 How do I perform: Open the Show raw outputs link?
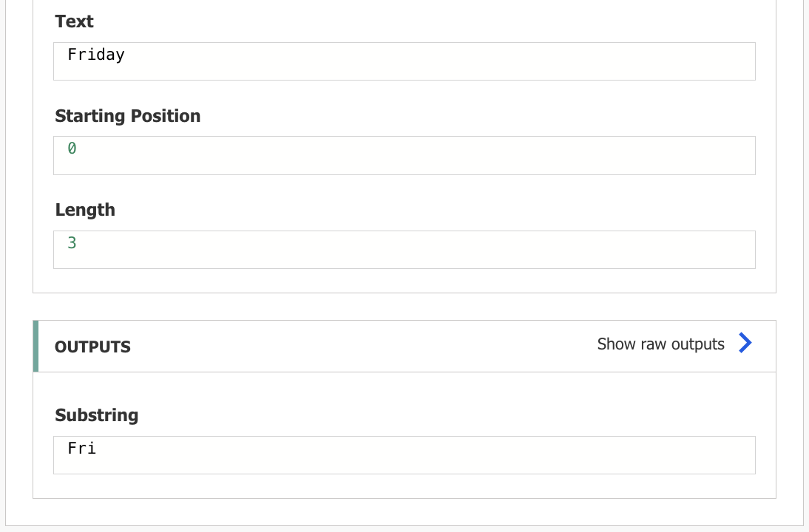pyautogui.click(x=660, y=344)
